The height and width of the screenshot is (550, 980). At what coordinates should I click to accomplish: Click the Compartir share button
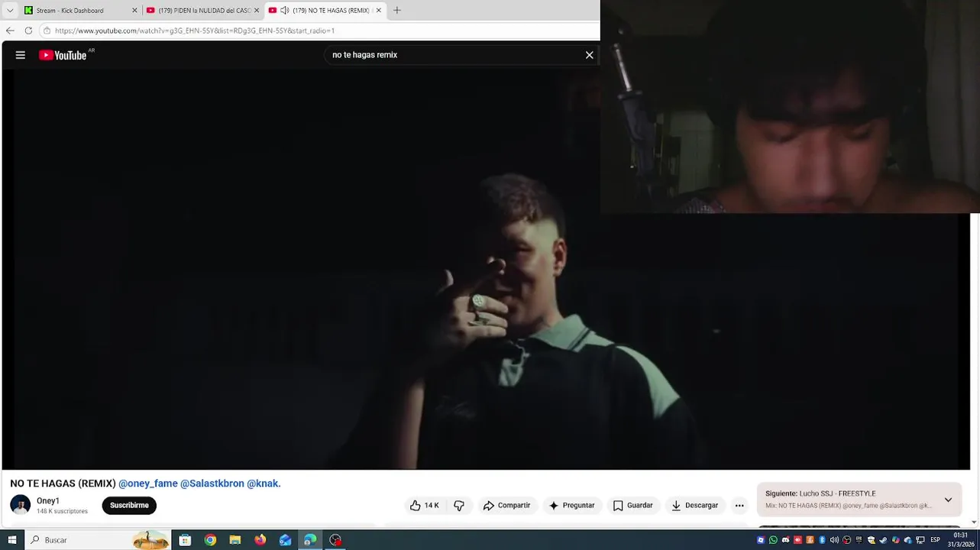(506, 505)
